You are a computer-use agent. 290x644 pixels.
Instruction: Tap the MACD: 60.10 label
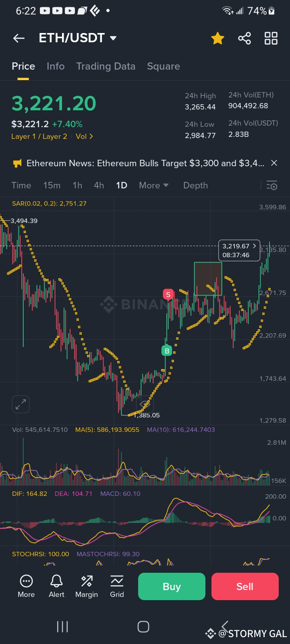(x=120, y=494)
